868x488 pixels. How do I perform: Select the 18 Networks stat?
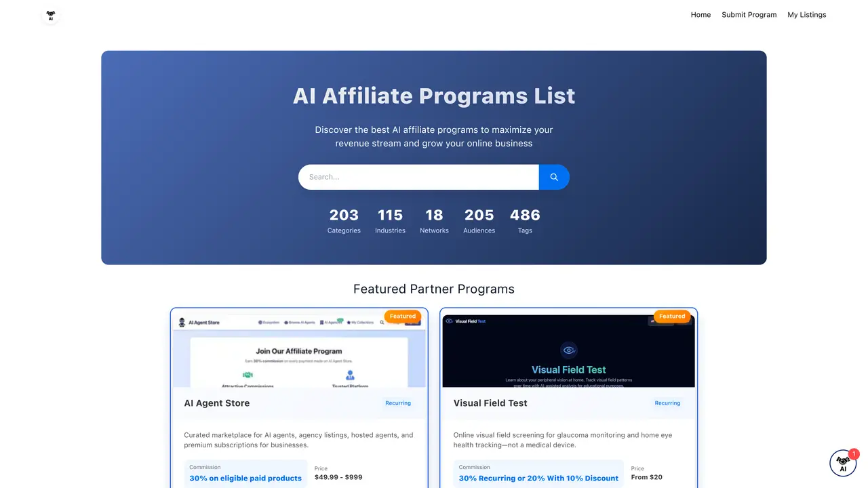tap(434, 221)
